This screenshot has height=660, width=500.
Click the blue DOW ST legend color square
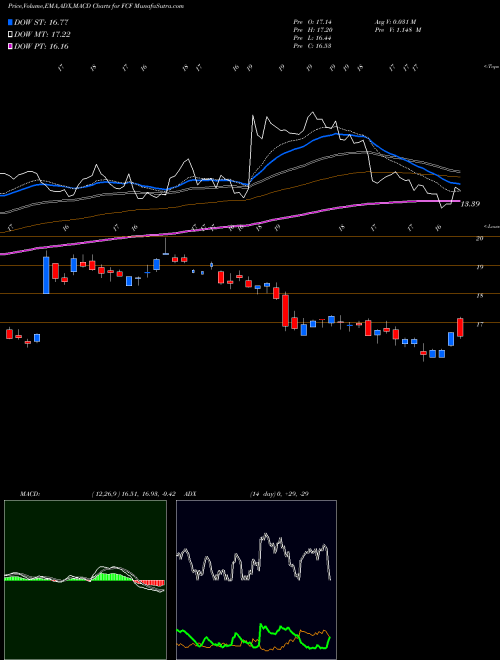click(x=11, y=22)
